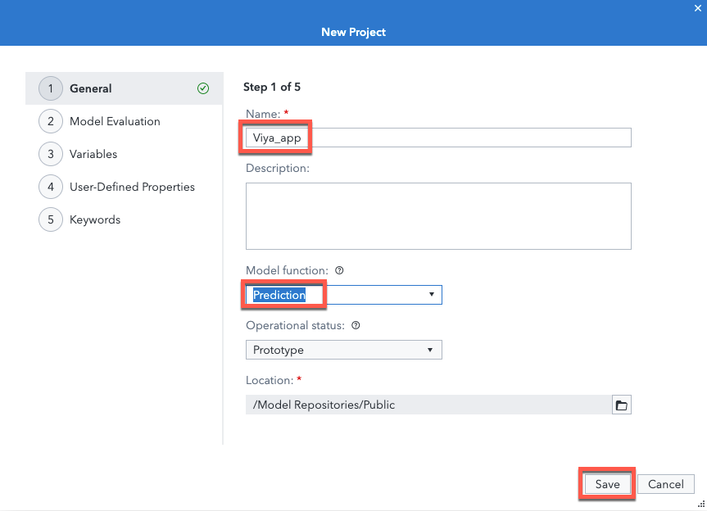
Task: Go to Model Evaluation step
Action: click(x=114, y=122)
